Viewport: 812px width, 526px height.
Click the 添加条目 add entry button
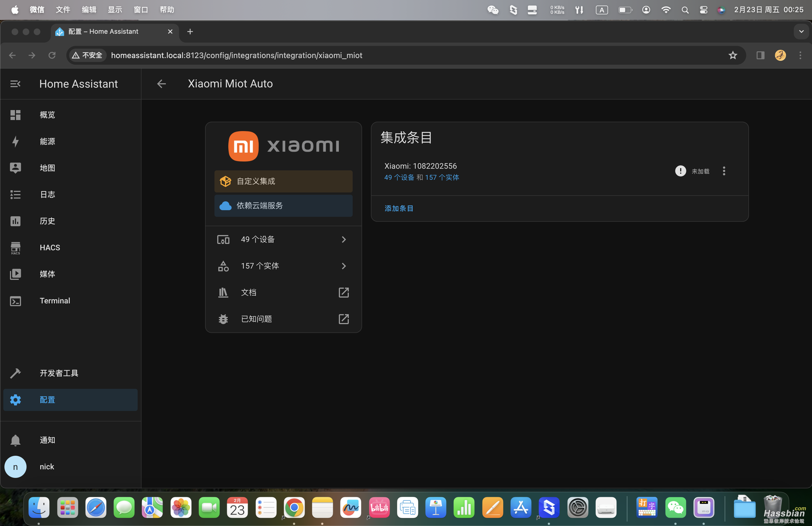tap(399, 208)
